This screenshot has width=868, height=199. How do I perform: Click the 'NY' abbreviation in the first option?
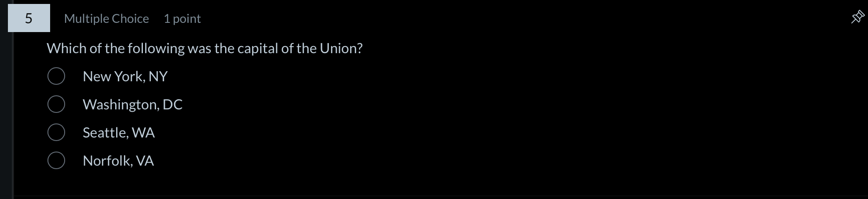158,76
